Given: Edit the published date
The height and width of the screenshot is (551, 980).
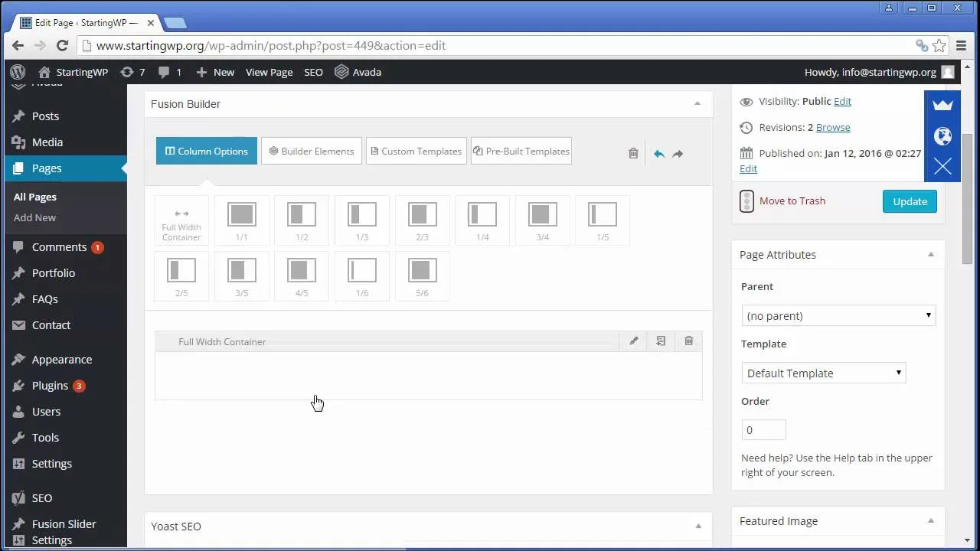Looking at the screenshot, I should tap(748, 168).
